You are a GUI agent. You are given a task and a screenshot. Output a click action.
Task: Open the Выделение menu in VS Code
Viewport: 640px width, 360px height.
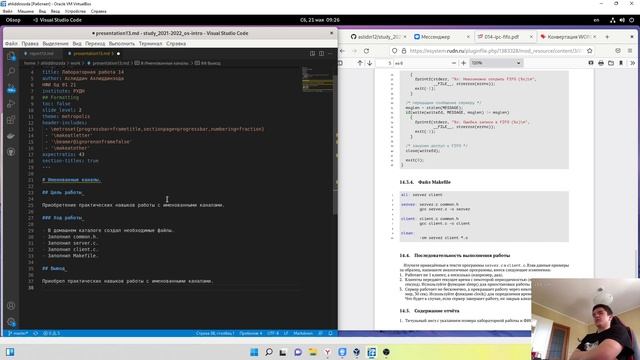56,44
